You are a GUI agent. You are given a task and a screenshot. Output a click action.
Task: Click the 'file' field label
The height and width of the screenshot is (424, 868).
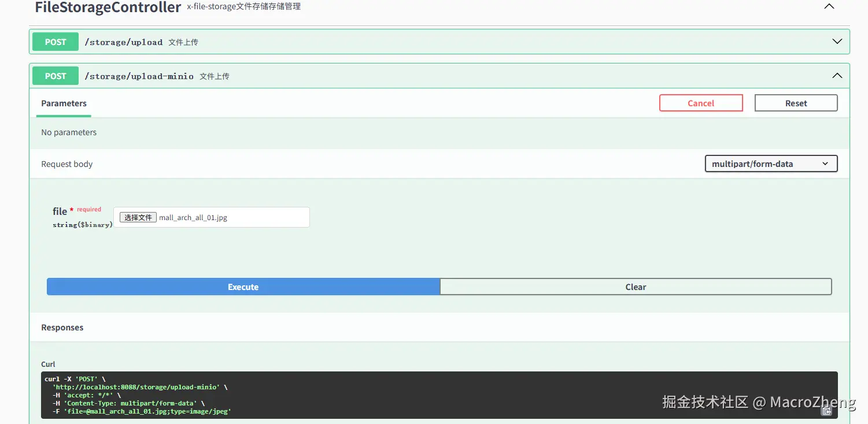pyautogui.click(x=60, y=211)
